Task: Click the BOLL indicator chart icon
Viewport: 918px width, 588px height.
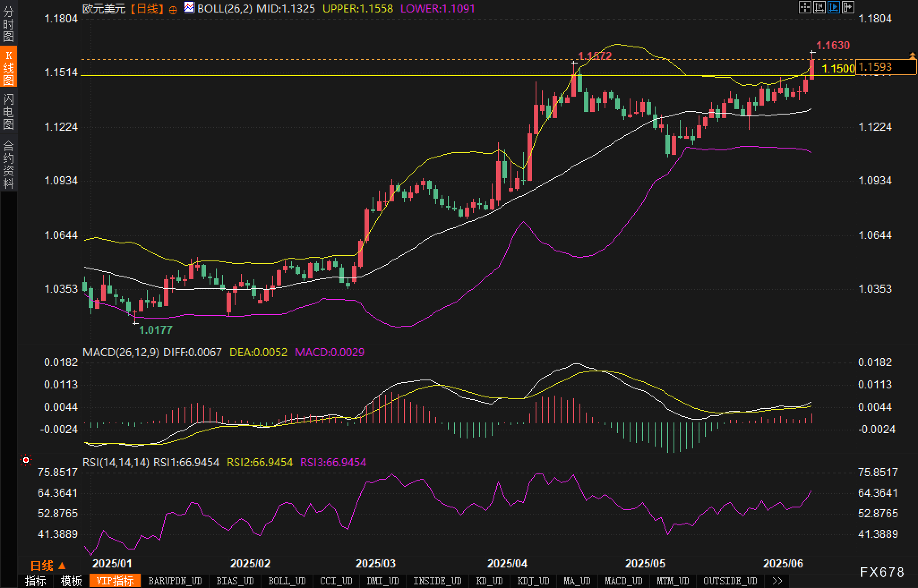Action: pyautogui.click(x=189, y=8)
